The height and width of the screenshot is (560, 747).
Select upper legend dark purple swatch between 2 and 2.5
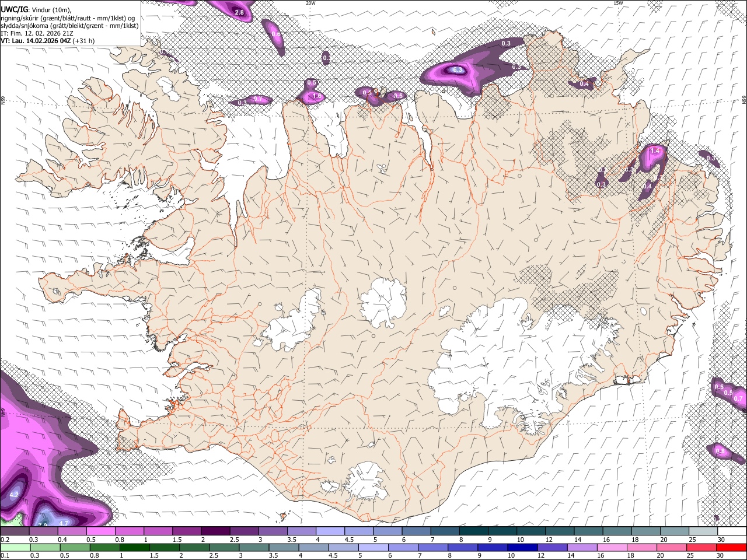pos(215,531)
